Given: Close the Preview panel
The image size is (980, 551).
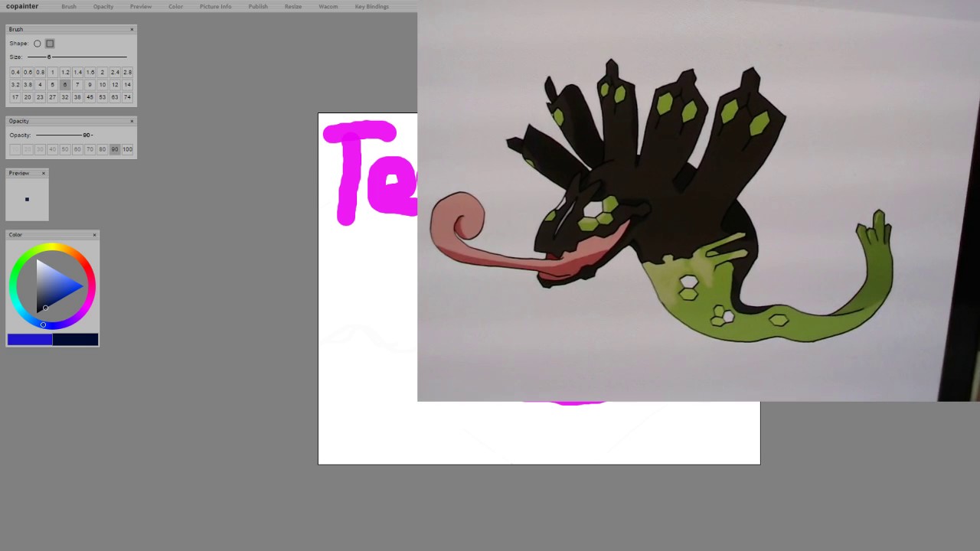Looking at the screenshot, I should (x=43, y=173).
